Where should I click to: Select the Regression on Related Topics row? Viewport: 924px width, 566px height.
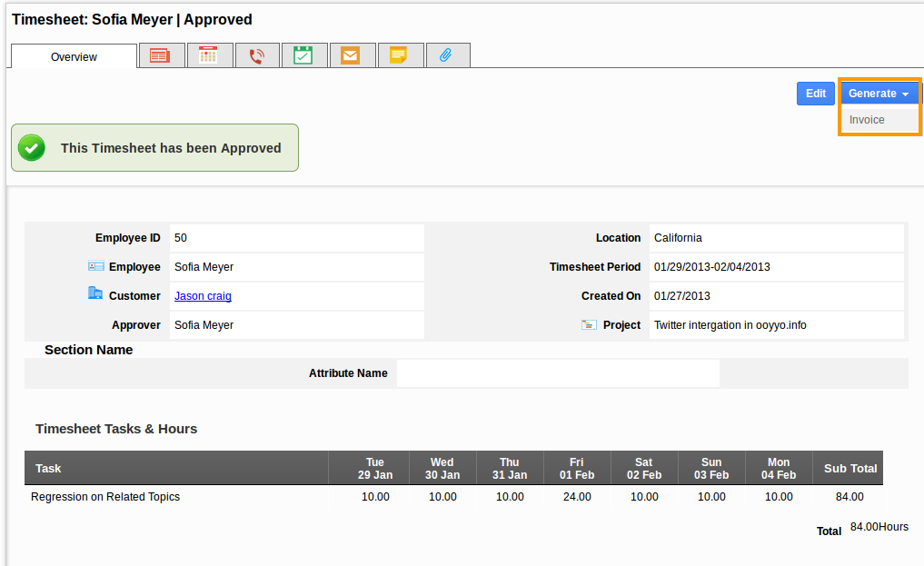(105, 497)
